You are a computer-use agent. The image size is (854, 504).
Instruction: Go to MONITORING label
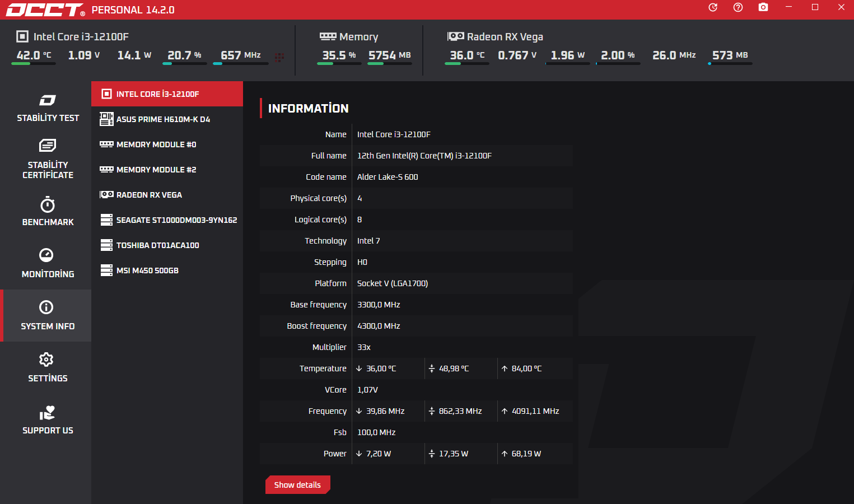point(48,274)
